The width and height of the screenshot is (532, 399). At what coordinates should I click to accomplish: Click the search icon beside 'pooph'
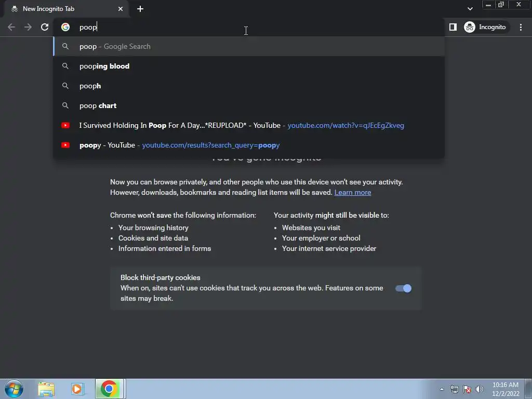(65, 86)
